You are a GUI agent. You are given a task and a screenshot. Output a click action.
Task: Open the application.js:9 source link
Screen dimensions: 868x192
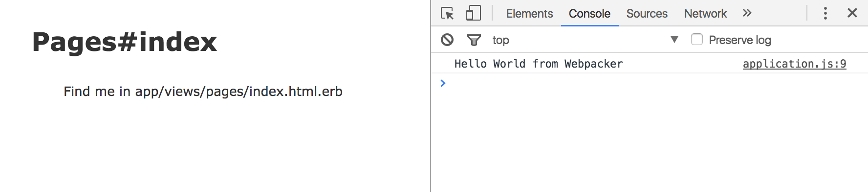794,64
